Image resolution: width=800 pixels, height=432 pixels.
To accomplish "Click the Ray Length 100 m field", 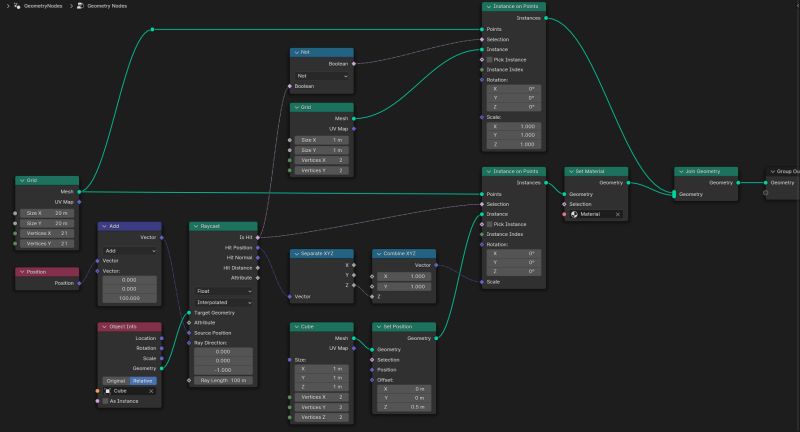I will click(223, 380).
